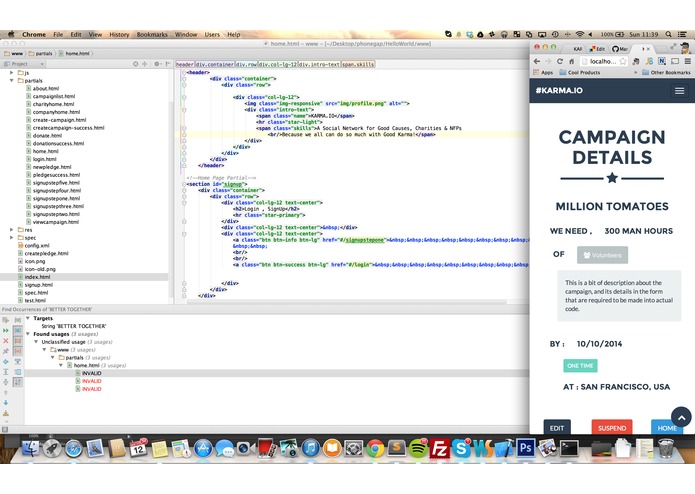Viewport: 695px width, 494px height.
Task: Click the bookmark star in address bar
Action: click(623, 61)
